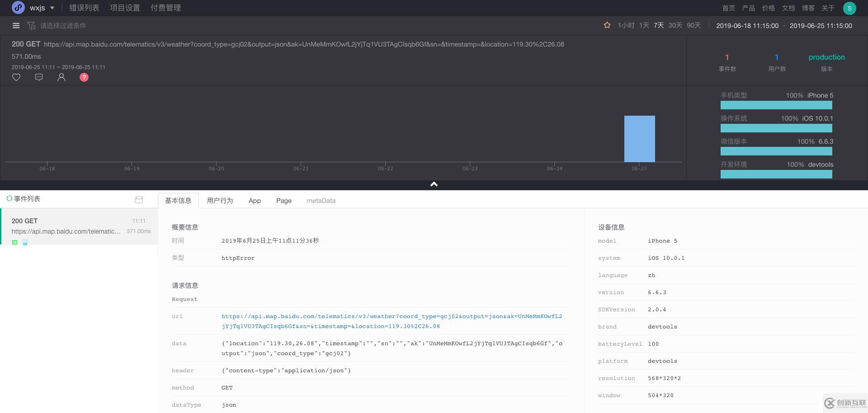This screenshot has height=413, width=868.
Task: Select the 7天 time range
Action: (x=659, y=25)
